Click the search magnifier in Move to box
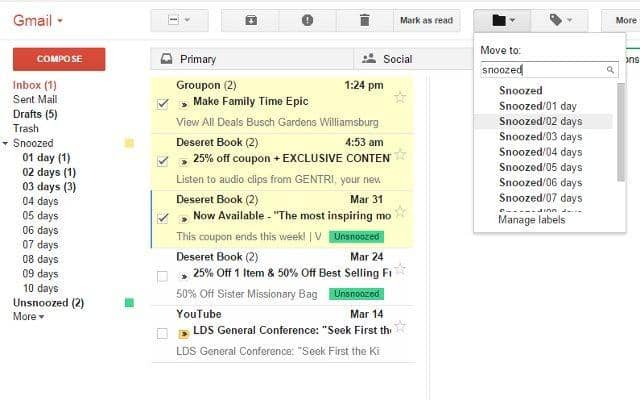 point(610,70)
